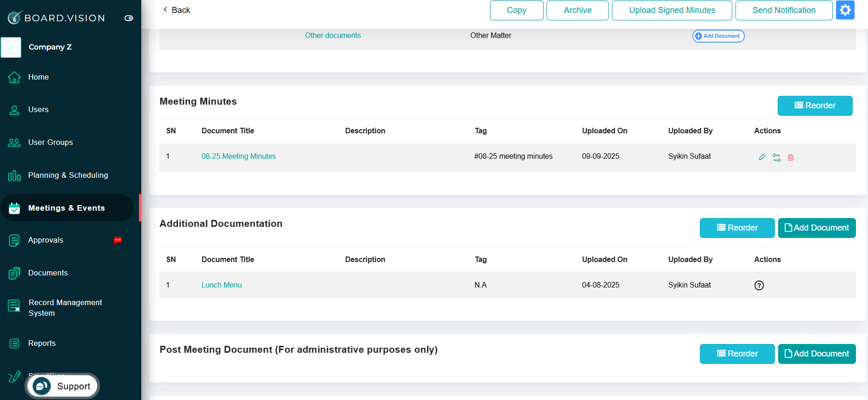Open the Approvals section
The height and width of the screenshot is (400, 868).
tap(45, 240)
